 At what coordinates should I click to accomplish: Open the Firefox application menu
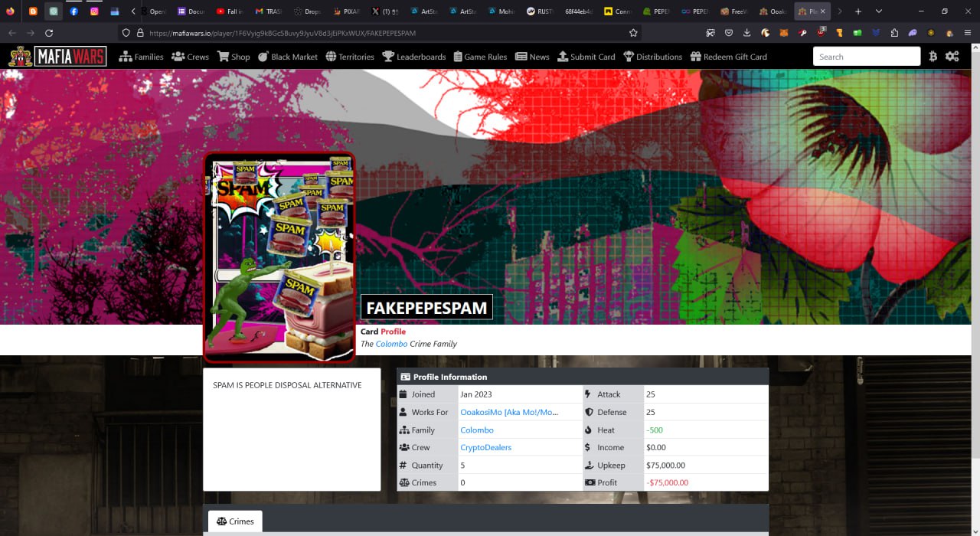click(x=968, y=33)
